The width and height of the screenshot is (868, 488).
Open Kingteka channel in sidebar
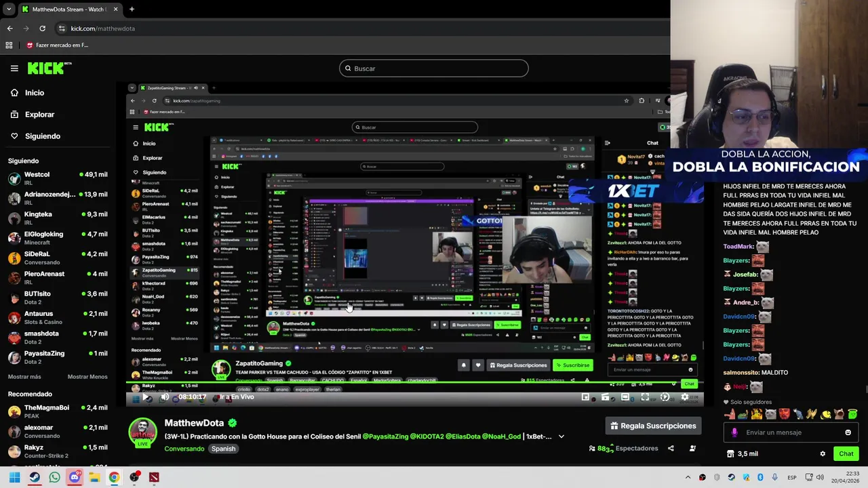[x=58, y=218]
